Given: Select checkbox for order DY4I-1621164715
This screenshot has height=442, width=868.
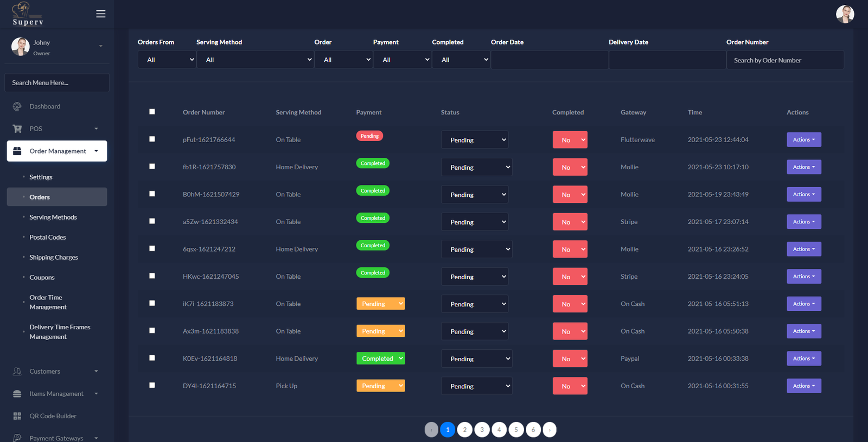Looking at the screenshot, I should pos(152,385).
